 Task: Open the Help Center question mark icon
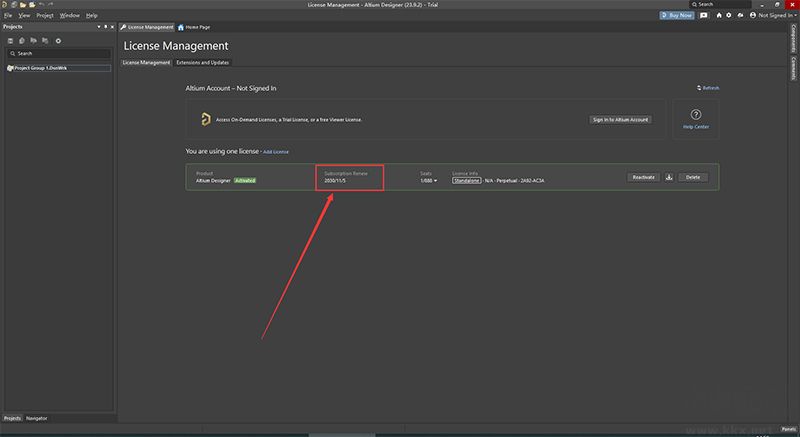(695, 117)
